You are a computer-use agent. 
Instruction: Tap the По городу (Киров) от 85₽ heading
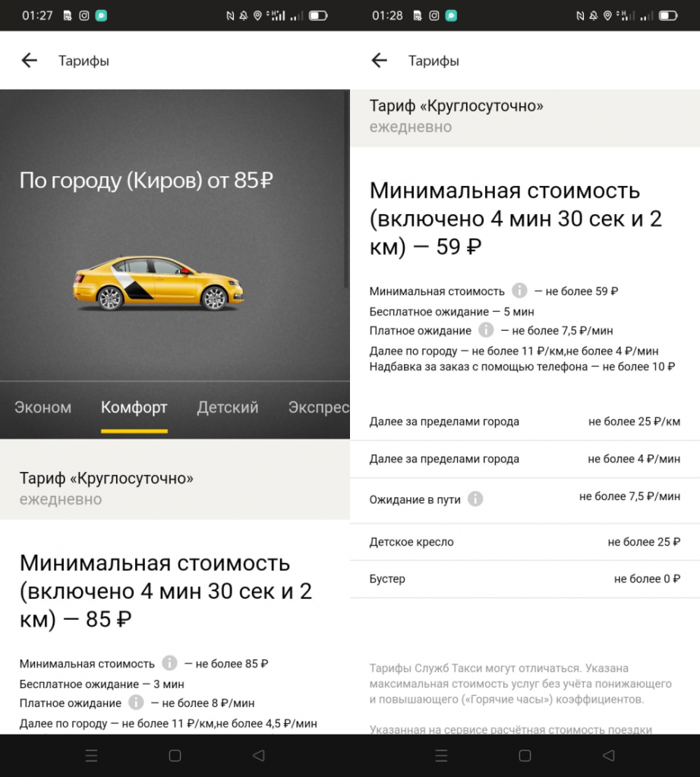pyautogui.click(x=146, y=181)
